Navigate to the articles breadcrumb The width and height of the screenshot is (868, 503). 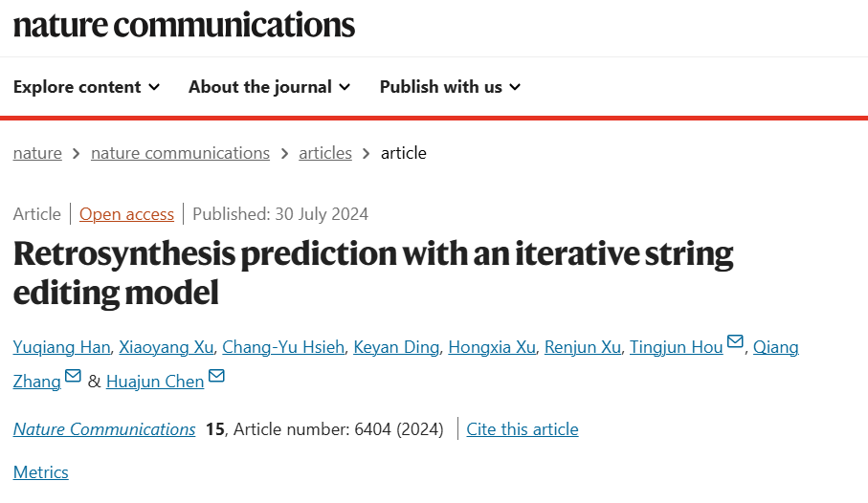pos(325,153)
